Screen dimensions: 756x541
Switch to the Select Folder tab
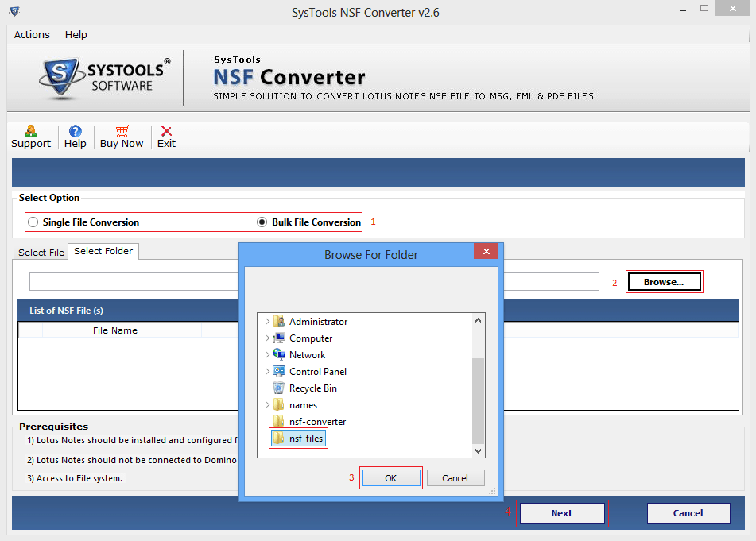[x=103, y=251]
